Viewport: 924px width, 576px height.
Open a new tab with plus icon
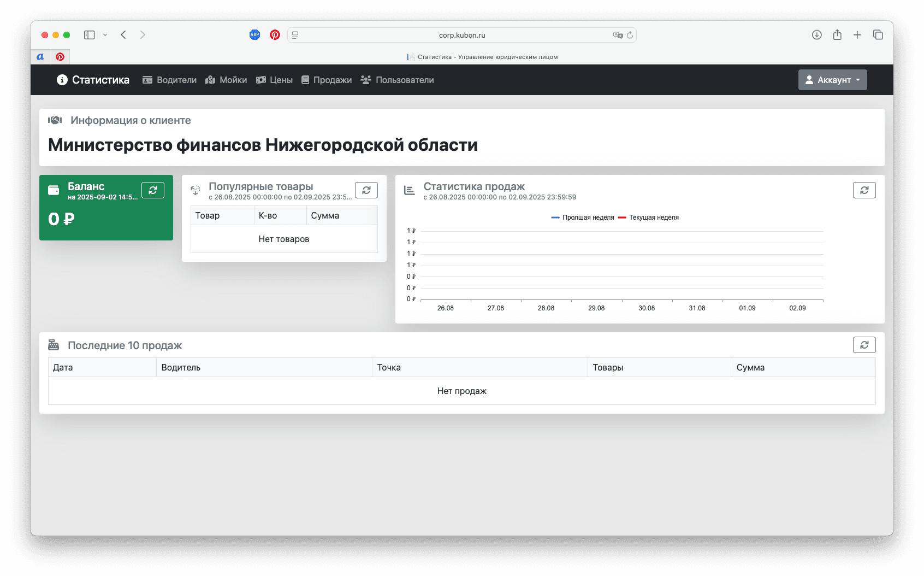[x=857, y=35]
